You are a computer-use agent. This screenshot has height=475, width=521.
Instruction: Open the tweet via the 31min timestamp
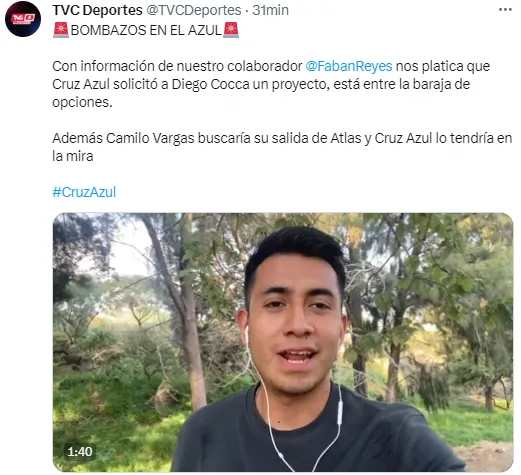click(270, 10)
